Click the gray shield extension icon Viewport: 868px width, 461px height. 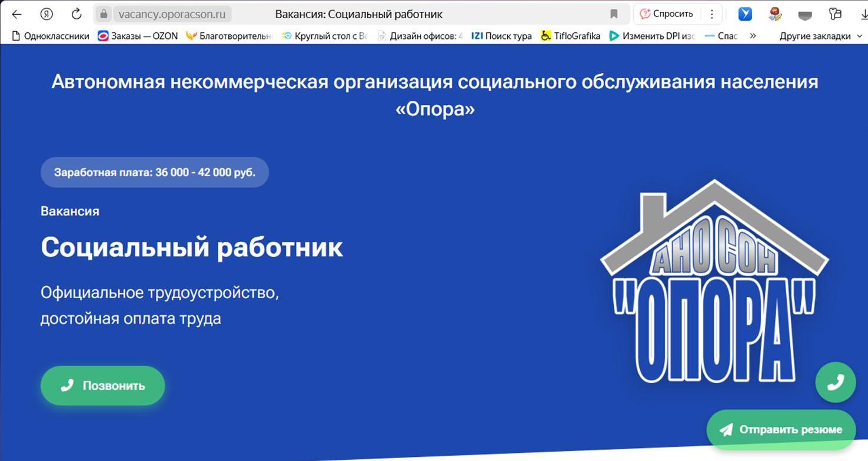[804, 15]
